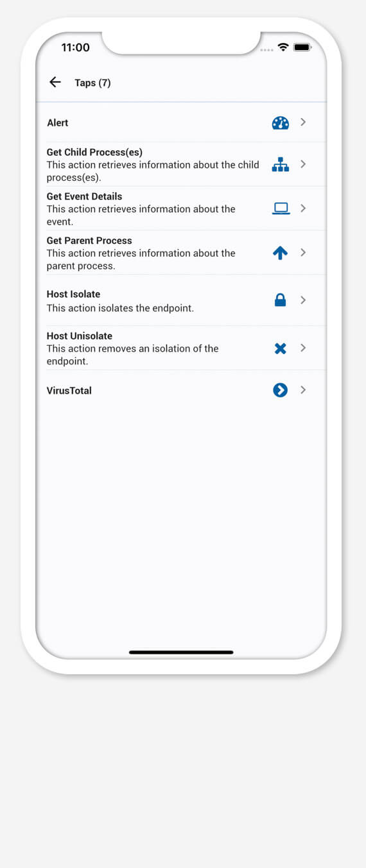Click the Get Event Details laptop icon

click(281, 208)
